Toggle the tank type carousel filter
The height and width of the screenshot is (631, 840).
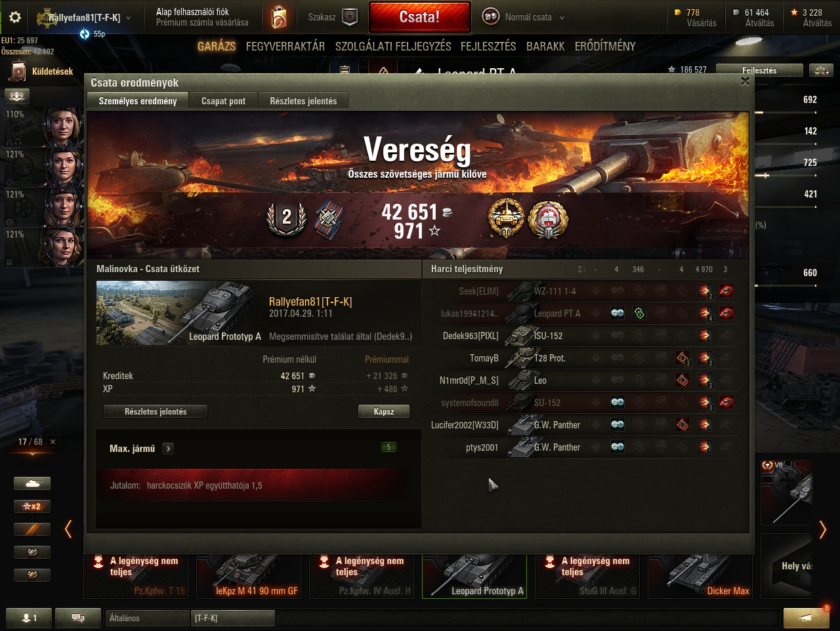pyautogui.click(x=32, y=483)
